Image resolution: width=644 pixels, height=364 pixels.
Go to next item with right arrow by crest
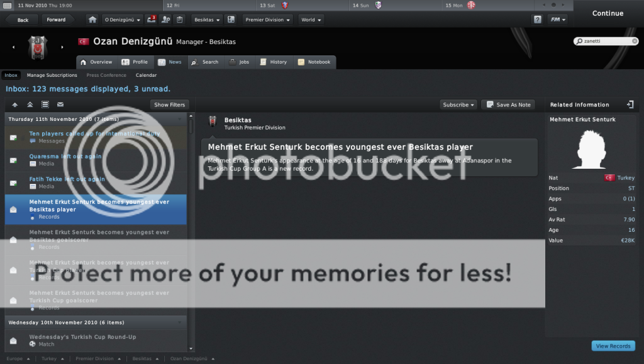(x=62, y=47)
